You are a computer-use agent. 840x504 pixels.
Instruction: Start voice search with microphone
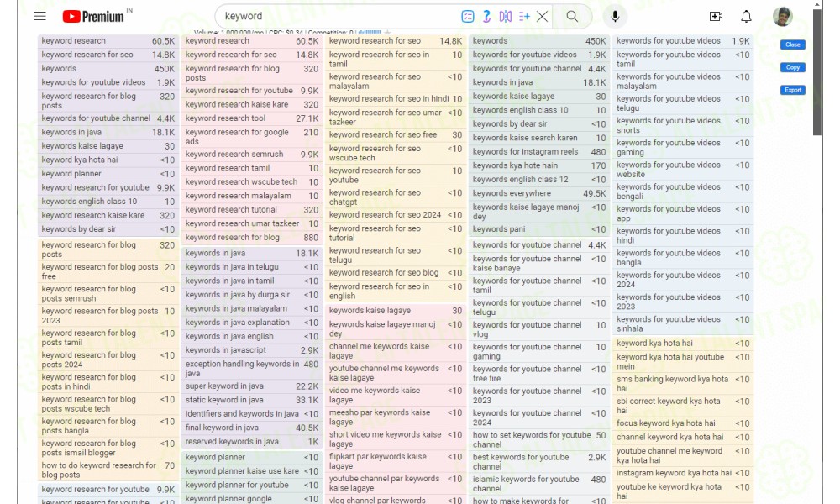pos(615,17)
